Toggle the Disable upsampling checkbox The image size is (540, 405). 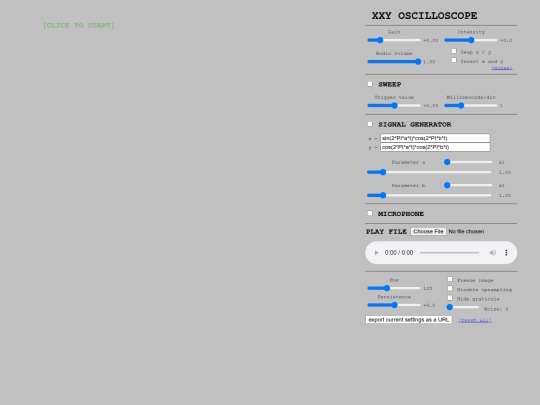click(450, 289)
